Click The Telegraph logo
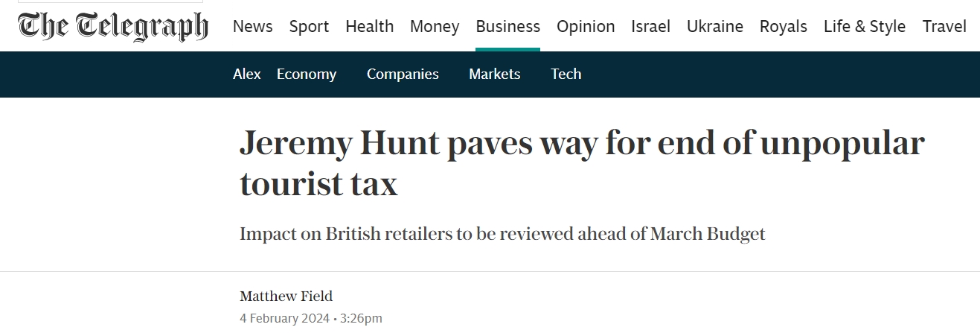980x333 pixels. pos(113,27)
